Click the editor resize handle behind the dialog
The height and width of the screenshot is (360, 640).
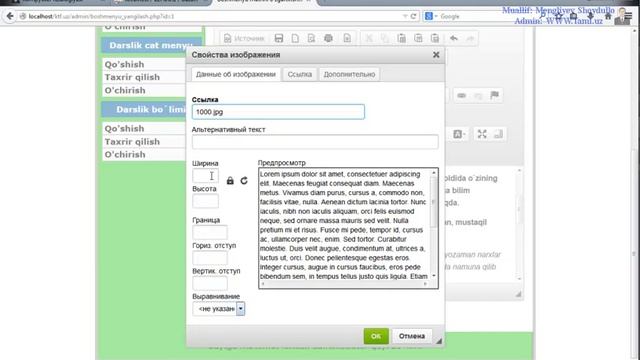click(518, 294)
